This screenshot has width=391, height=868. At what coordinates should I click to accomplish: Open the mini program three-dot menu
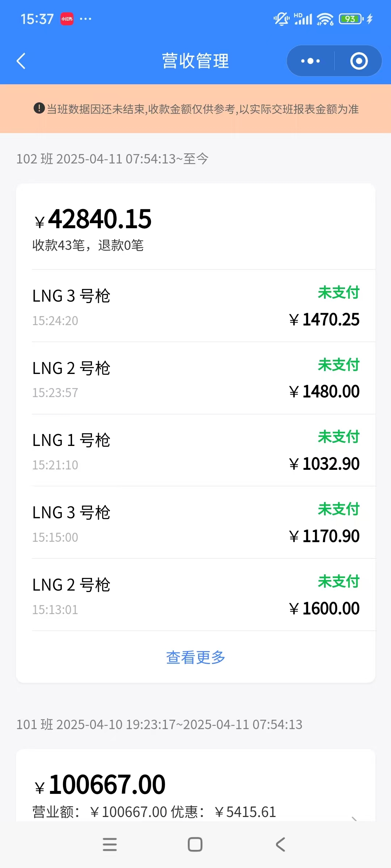[x=310, y=61]
